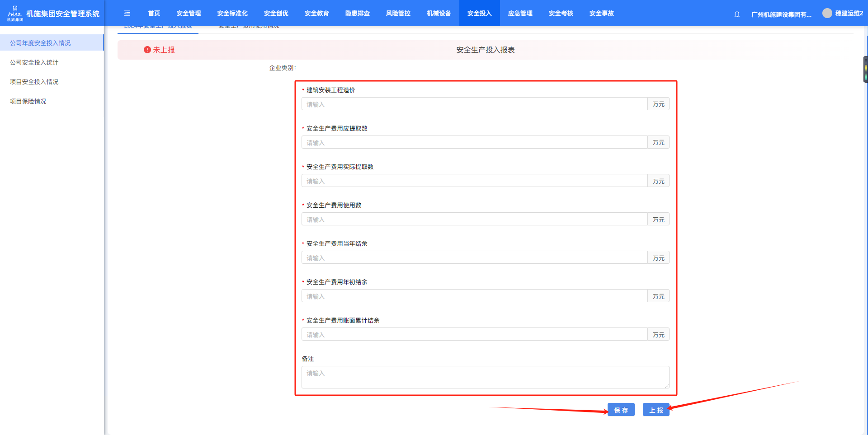This screenshot has height=435, width=868.
Task: Click the sidebar collapse hamburger icon
Action: (x=127, y=14)
